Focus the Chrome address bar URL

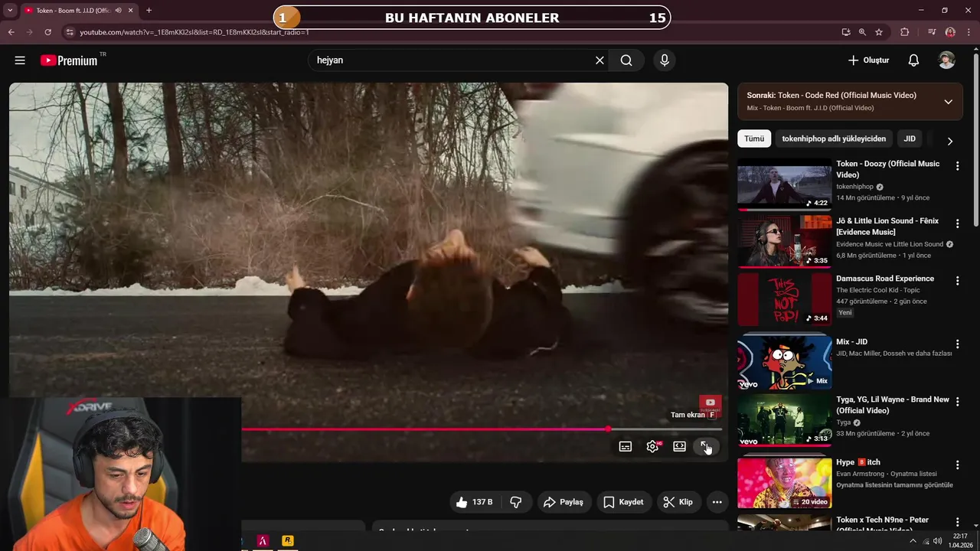[194, 32]
